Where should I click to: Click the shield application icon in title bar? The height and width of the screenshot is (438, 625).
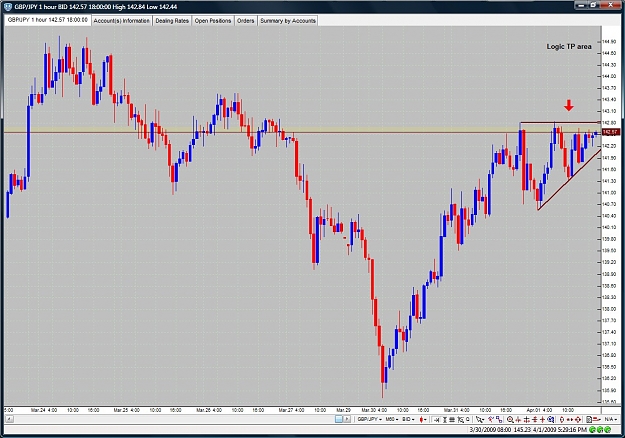(8, 6)
